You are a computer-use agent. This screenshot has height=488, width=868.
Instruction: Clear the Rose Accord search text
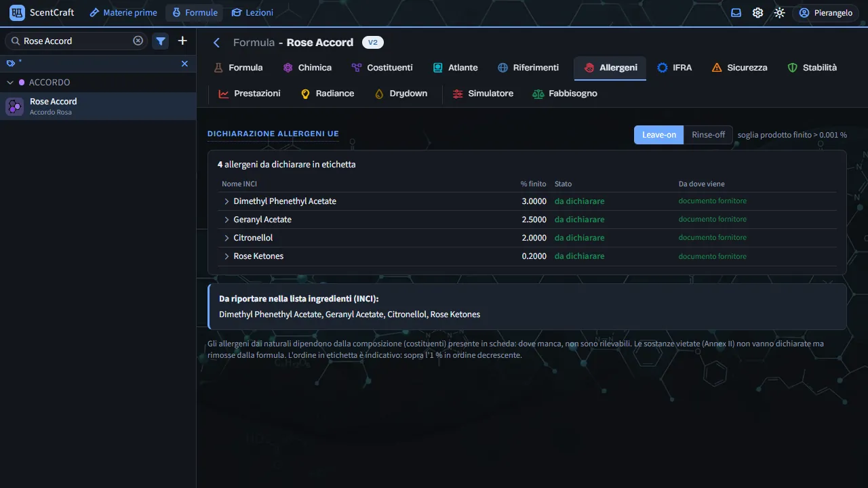[138, 41]
